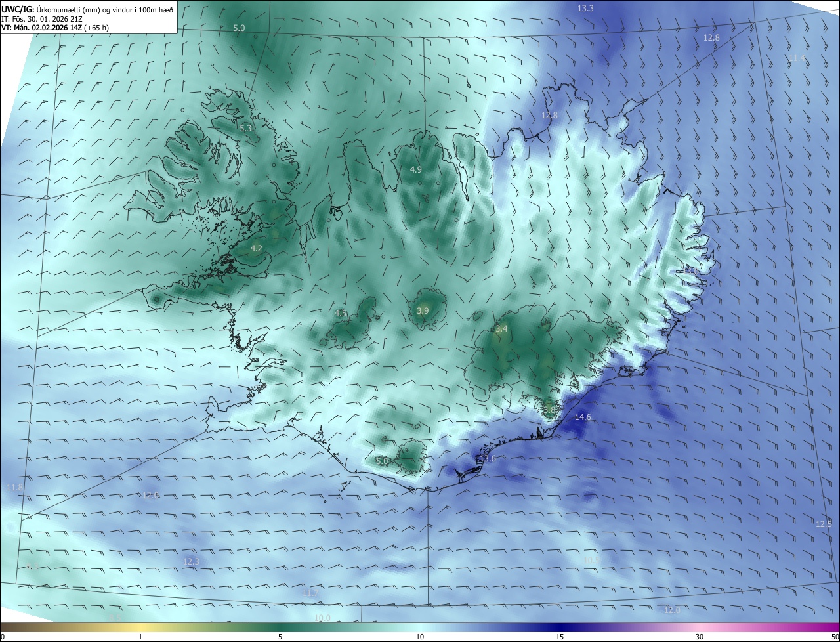
Task: Click the 5.3 value label
Action: coord(246,128)
